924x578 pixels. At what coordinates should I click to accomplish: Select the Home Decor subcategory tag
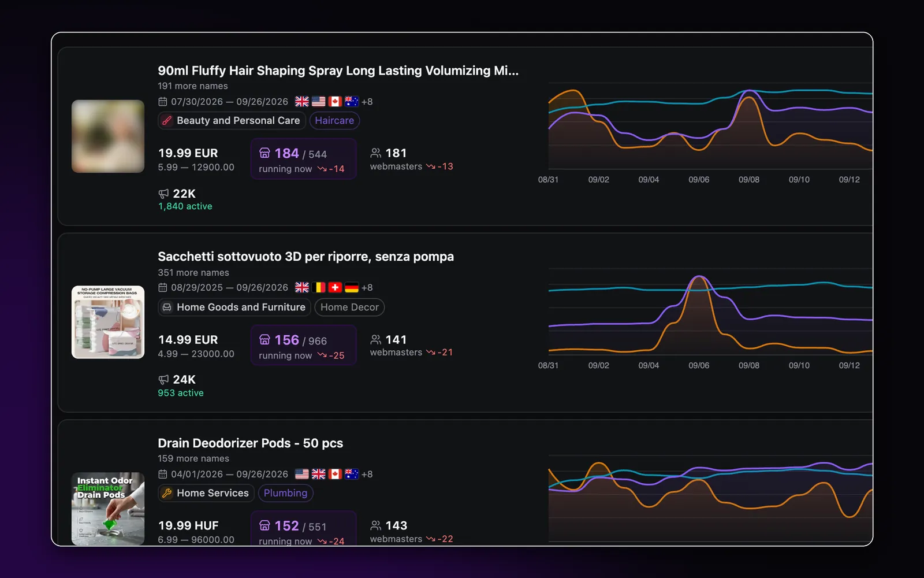(349, 307)
